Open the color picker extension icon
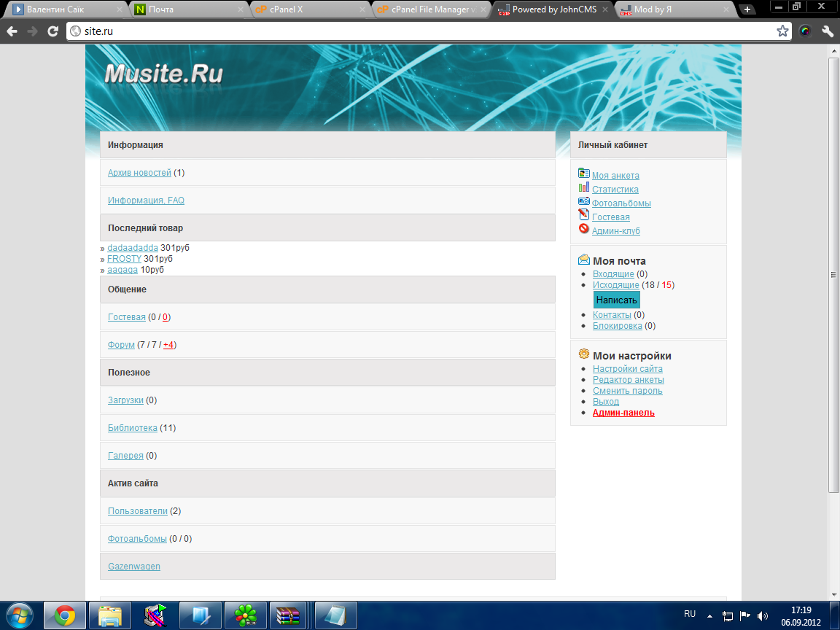The width and height of the screenshot is (840, 630). (x=805, y=31)
